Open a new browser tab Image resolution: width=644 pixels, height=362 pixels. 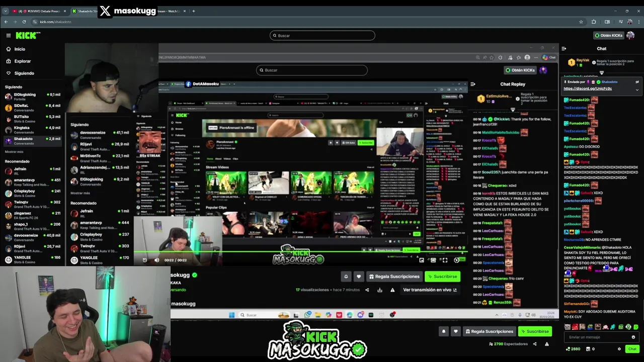[x=194, y=11]
